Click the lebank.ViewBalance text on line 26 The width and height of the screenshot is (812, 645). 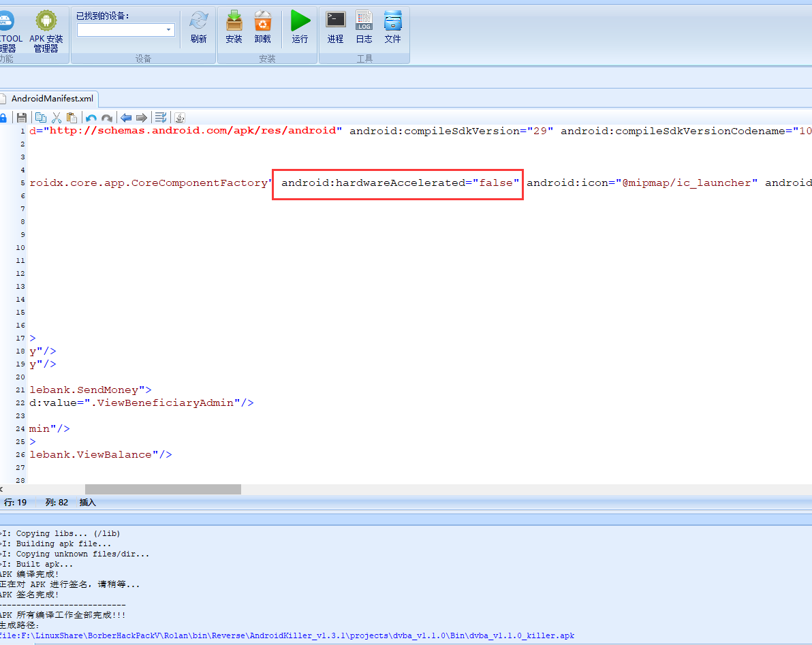[91, 454]
